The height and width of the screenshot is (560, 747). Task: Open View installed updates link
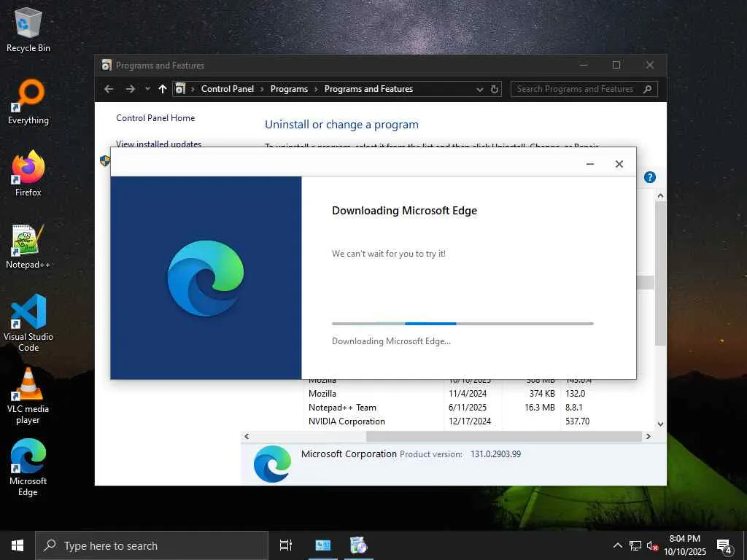158,144
